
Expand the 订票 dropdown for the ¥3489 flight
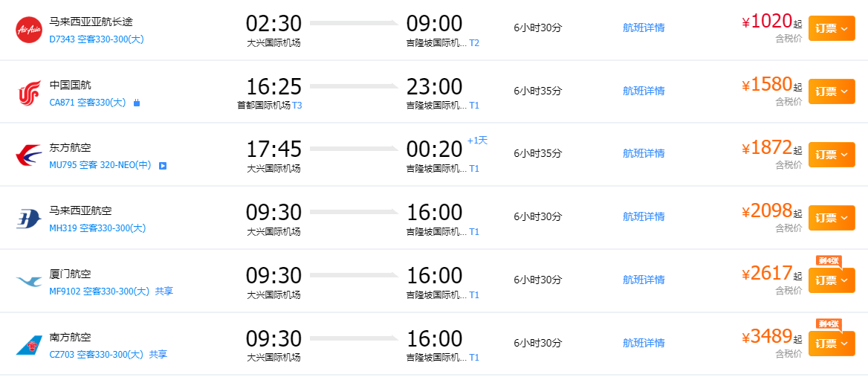(x=832, y=344)
